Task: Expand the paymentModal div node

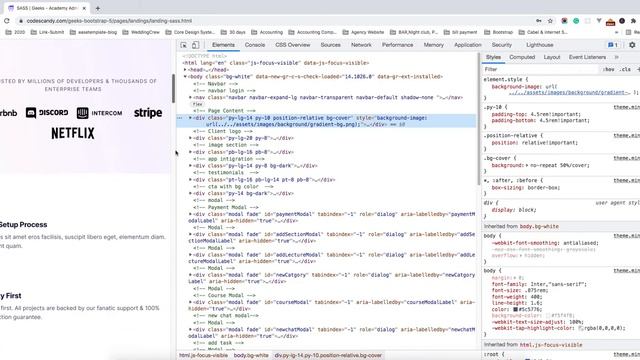Action: (191, 214)
